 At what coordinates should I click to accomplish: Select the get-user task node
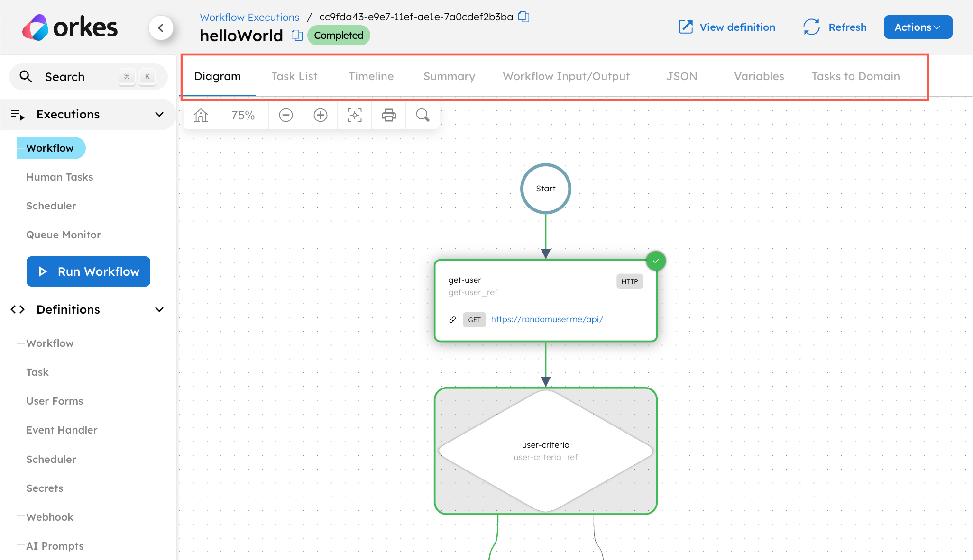tap(546, 300)
